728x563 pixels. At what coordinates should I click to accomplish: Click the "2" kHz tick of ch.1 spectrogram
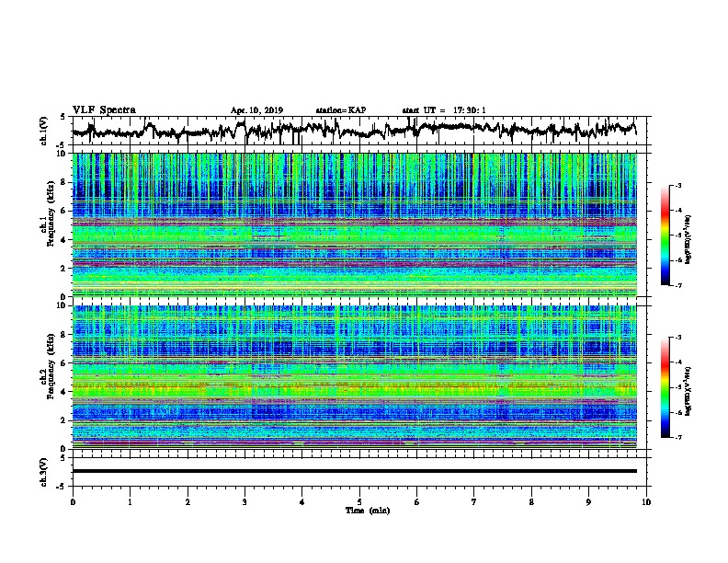(x=65, y=268)
